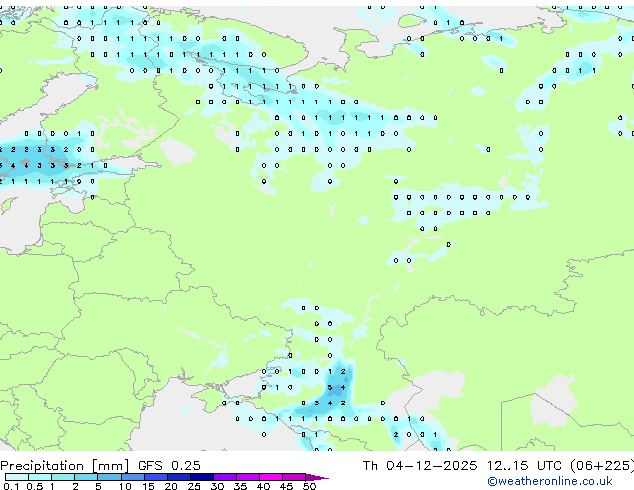Click the '30' legend scale label

click(x=217, y=486)
